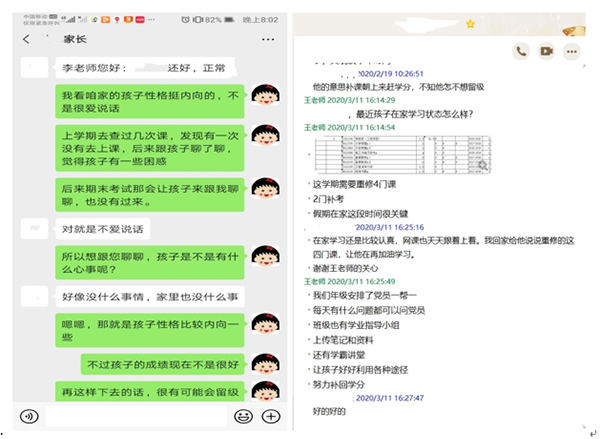Open the spreadsheet image thumbnail in the chat
Viewport: 600px width, 439px height.
[403, 154]
